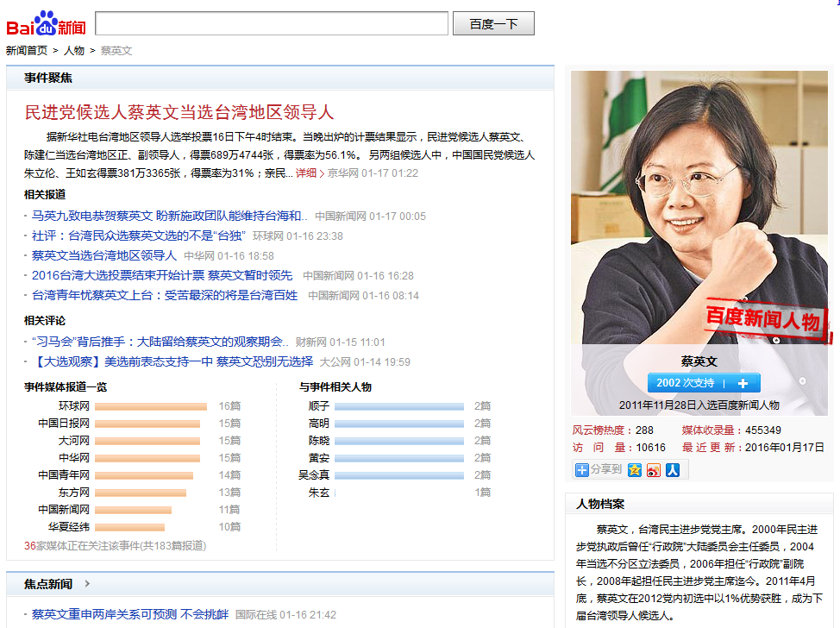Click the 与事件相关人物 heading

(x=335, y=386)
